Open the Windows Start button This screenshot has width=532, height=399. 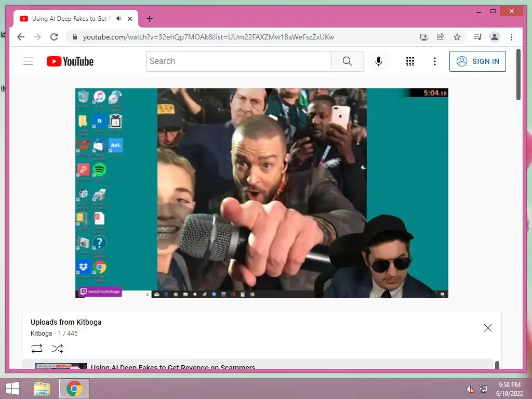[x=12, y=389]
